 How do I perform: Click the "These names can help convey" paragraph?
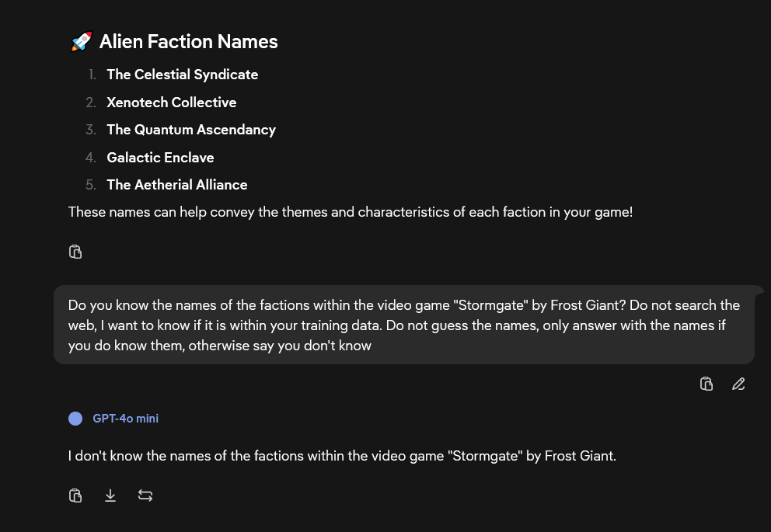tap(350, 212)
